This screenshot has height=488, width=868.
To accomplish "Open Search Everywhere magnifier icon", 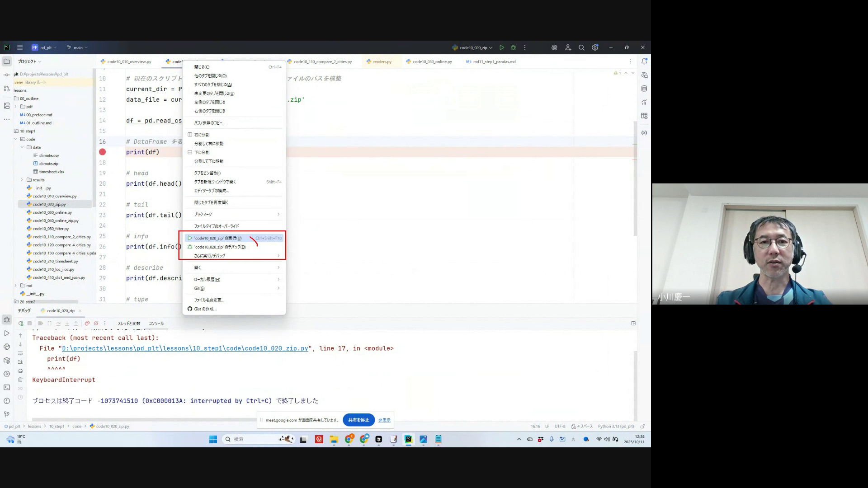I will click(581, 47).
